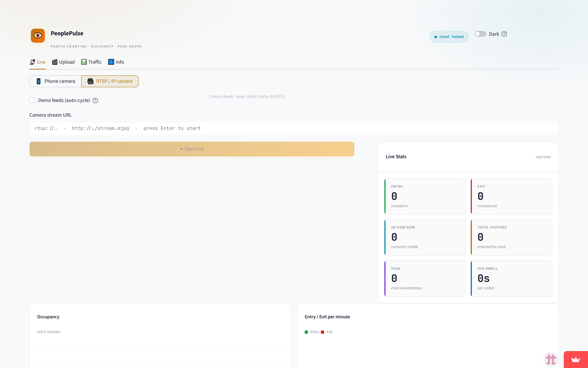588x368 pixels.
Task: Click the 'last 5 minutes' label
Action: [x=49, y=332]
